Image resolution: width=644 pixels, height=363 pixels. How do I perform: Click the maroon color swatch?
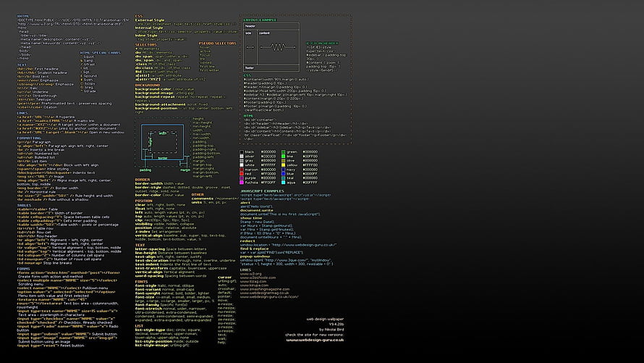(x=242, y=170)
